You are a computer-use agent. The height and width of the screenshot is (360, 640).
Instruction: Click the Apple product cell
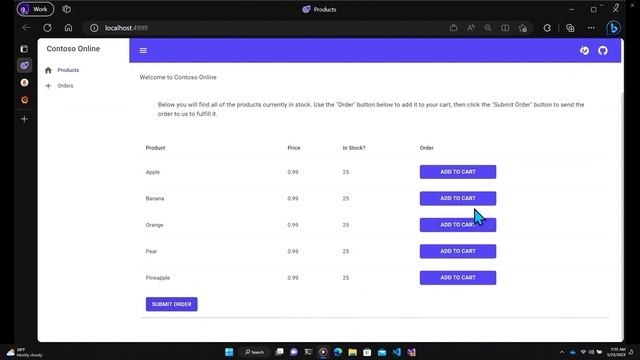(153, 172)
